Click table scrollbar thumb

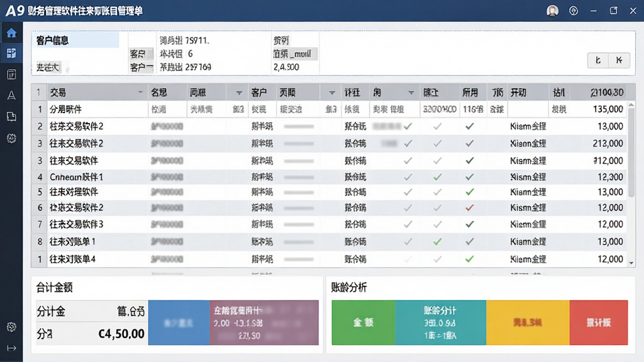point(631,153)
